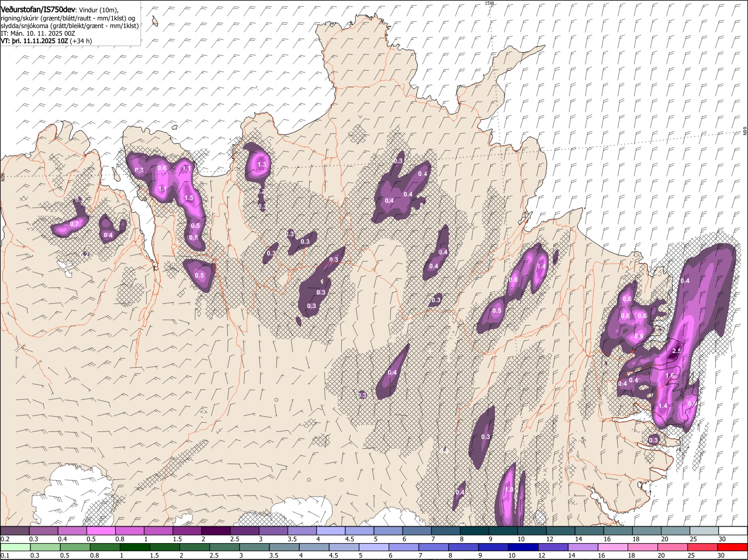Pick the darkest green 1–1.5 lower legend swatch
Viewport: 748px width, 560px height.
(135, 548)
